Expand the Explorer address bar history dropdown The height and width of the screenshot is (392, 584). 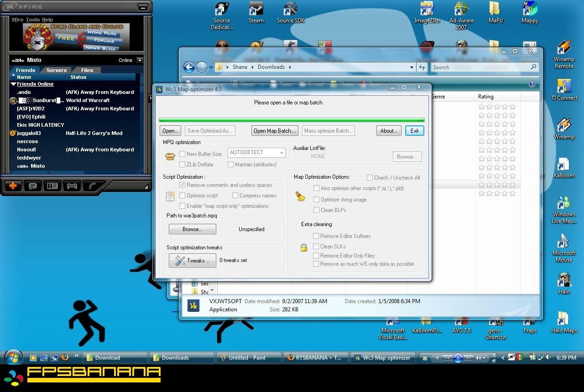pos(412,67)
